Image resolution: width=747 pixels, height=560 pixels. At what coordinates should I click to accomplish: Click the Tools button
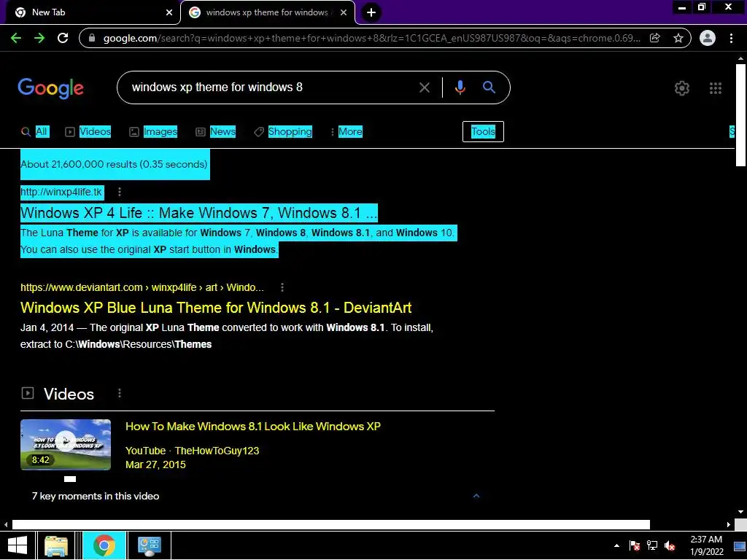pyautogui.click(x=483, y=131)
